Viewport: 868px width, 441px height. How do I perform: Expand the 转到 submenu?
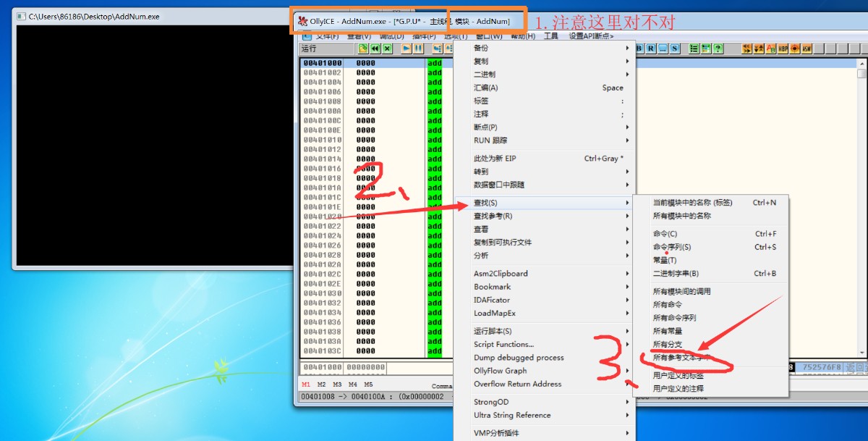tap(545, 172)
